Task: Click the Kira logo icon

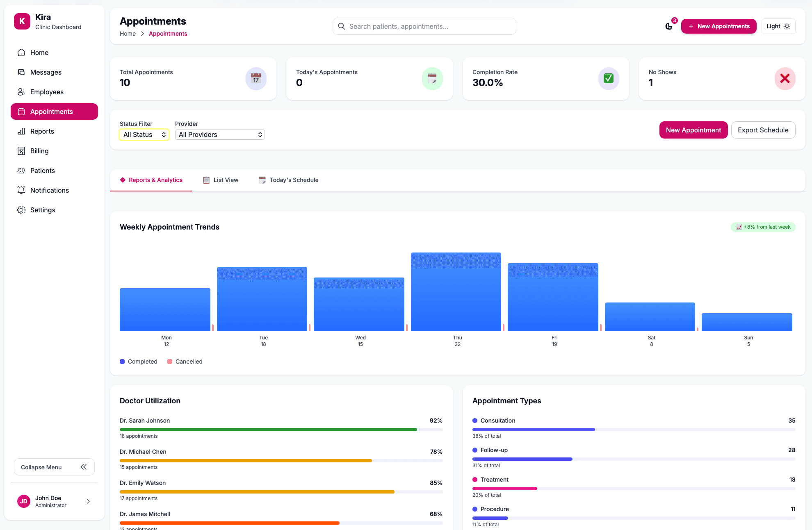Action: [22, 21]
